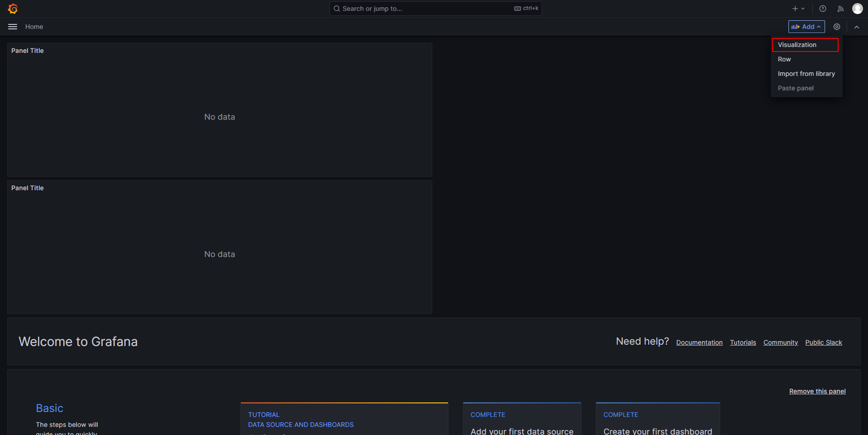Open the Public Slack link
868x435 pixels.
click(824, 342)
